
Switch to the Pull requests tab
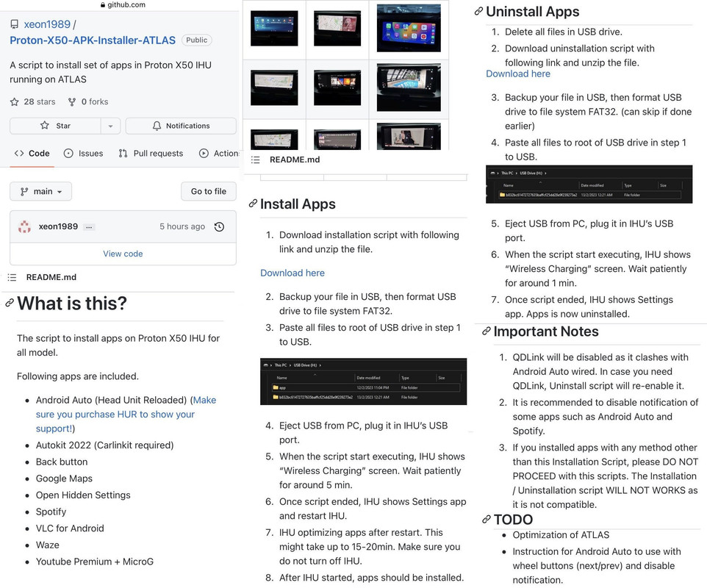(x=151, y=154)
